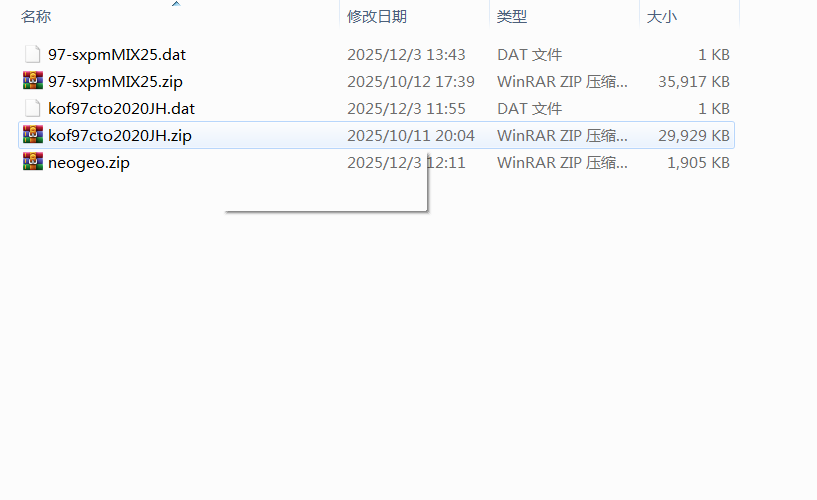817x500 pixels.
Task: Click the 97-sxpmMIX25.zip WinRAR archive icon
Action: tap(32, 81)
